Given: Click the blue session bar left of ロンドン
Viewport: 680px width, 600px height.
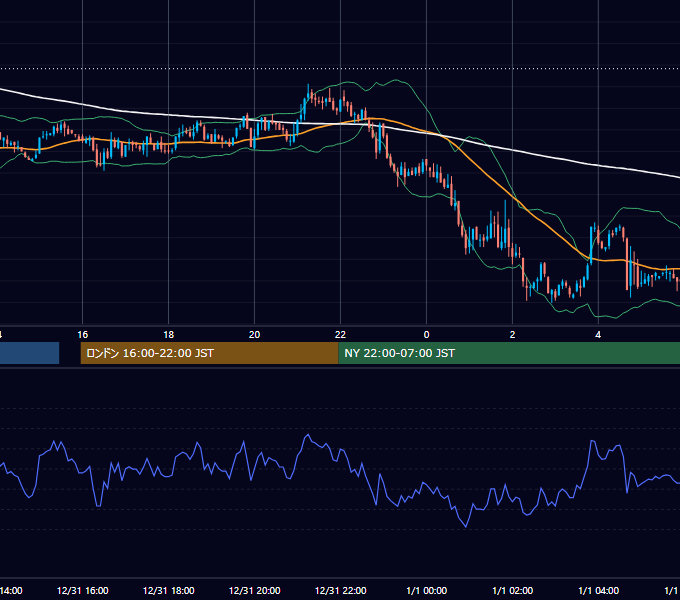Looking at the screenshot, I should (29, 353).
